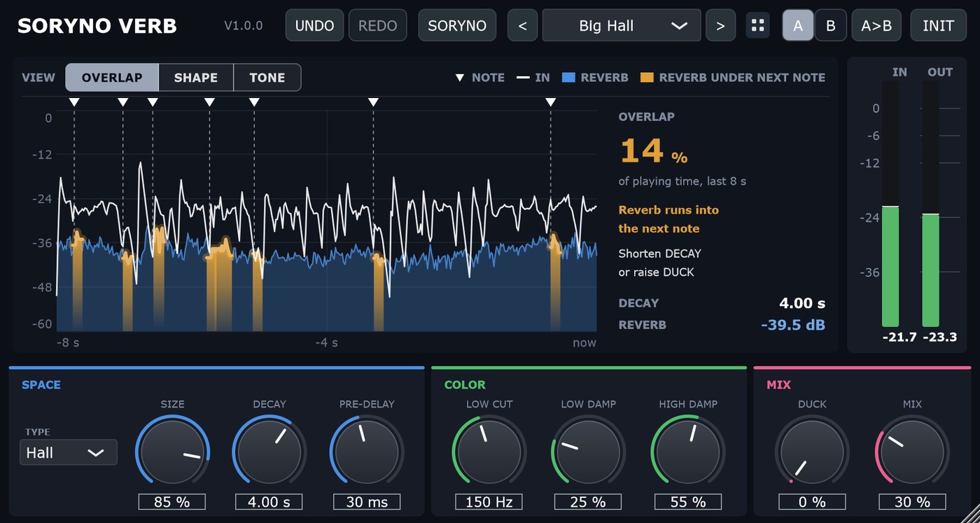980x523 pixels.
Task: Click the 4.00 s decay value field
Action: coord(269,502)
